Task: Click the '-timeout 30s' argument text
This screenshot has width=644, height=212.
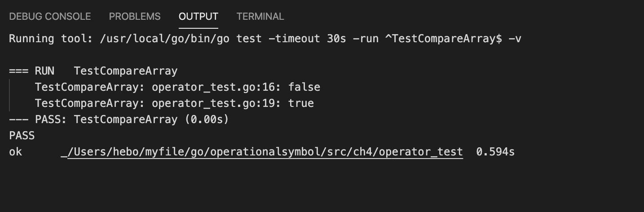Action: [307, 39]
